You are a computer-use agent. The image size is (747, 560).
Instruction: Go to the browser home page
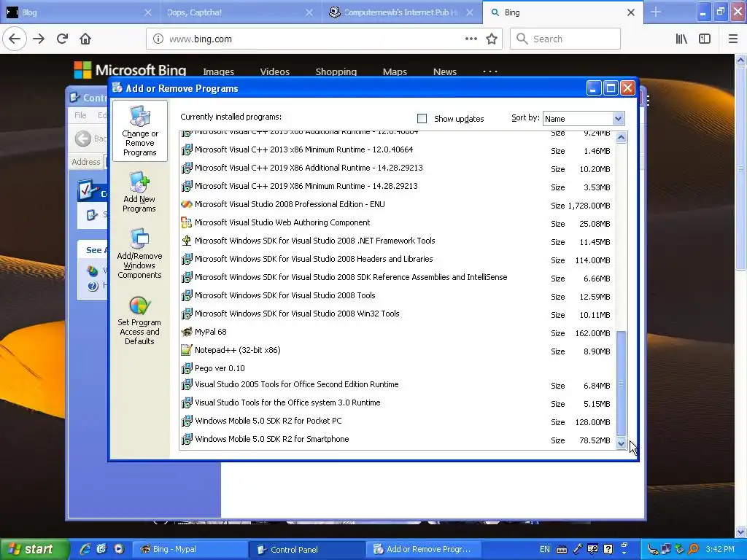(85, 39)
